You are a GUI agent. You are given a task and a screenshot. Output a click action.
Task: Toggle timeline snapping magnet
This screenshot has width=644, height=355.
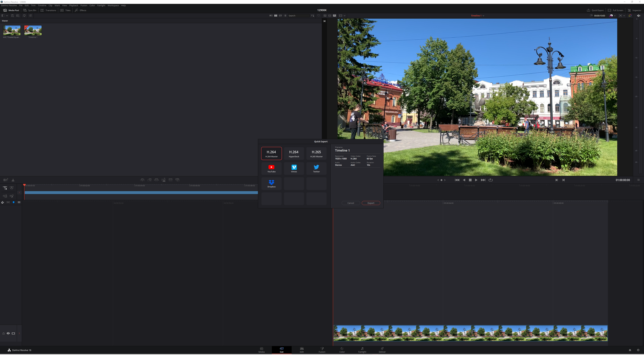coord(3,202)
